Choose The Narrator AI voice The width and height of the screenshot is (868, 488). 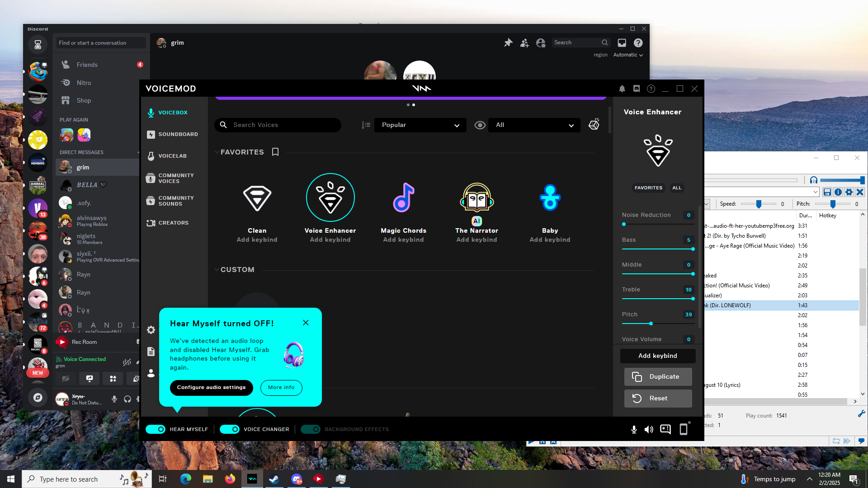[x=476, y=198]
